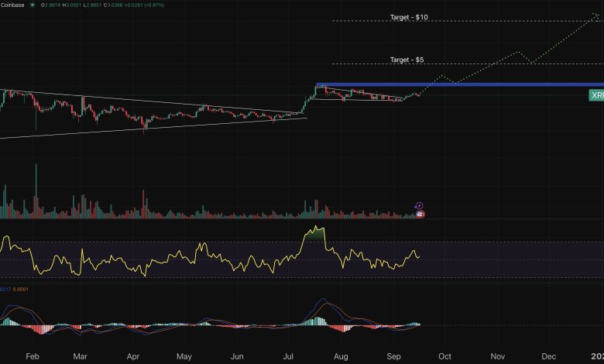This screenshot has width=604, height=364.
Task: Click the Dec label on time axis
Action: (548, 357)
